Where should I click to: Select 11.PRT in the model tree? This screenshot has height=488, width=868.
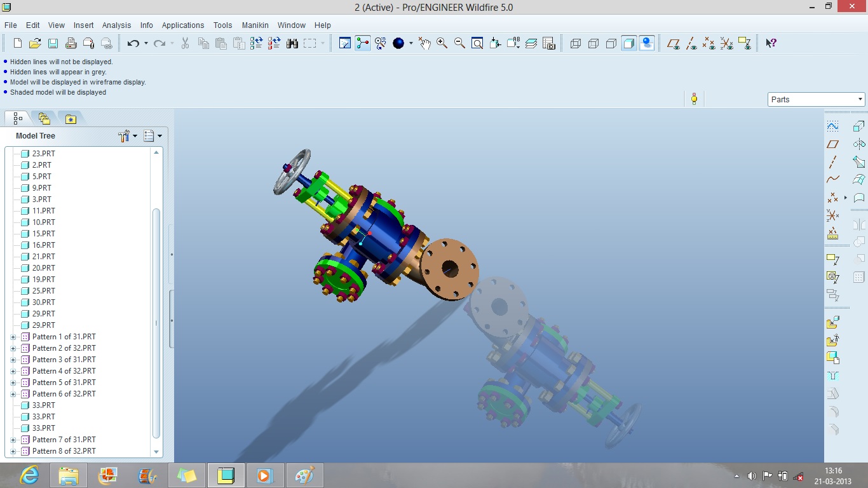click(x=44, y=211)
